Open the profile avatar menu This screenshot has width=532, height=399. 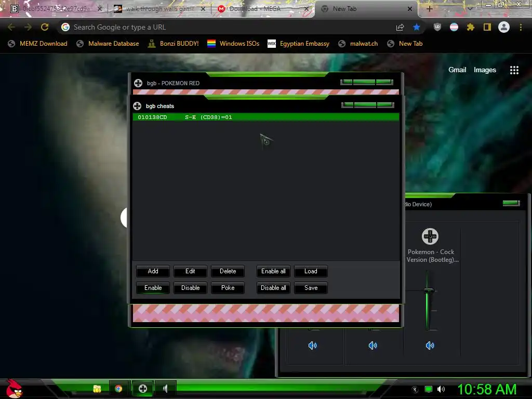point(504,27)
